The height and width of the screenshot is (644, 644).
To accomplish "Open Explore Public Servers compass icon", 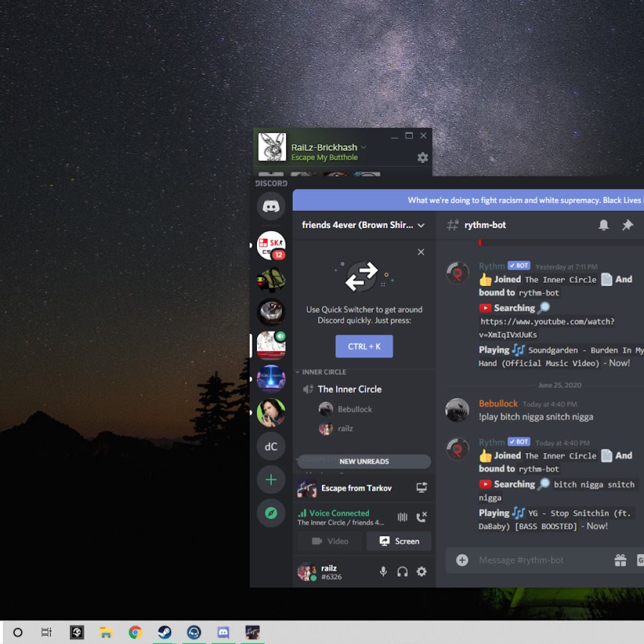I will point(270,513).
